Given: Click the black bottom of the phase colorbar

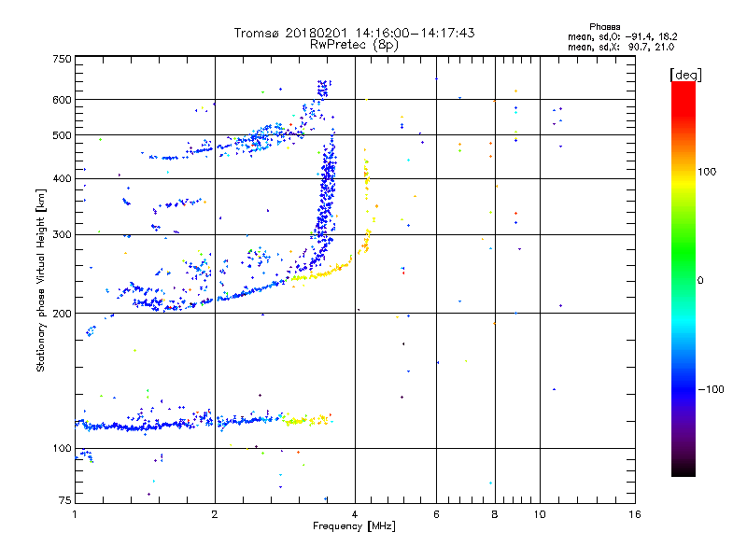Looking at the screenshot, I should pyautogui.click(x=684, y=469).
